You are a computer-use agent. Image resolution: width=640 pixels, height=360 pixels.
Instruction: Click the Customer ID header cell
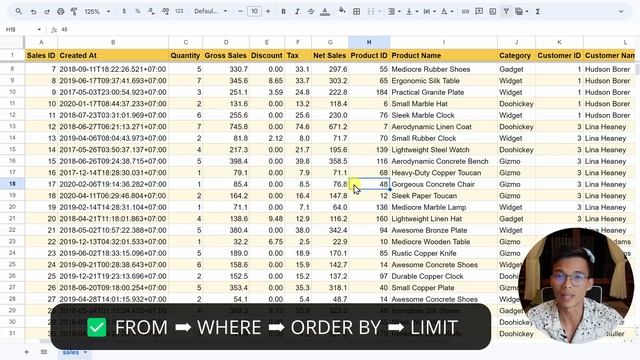coord(559,55)
